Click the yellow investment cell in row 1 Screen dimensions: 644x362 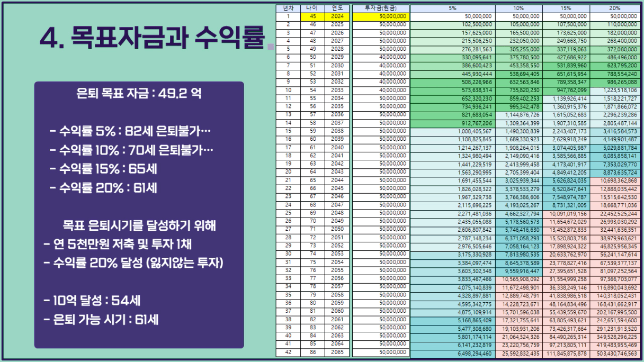tap(380, 16)
